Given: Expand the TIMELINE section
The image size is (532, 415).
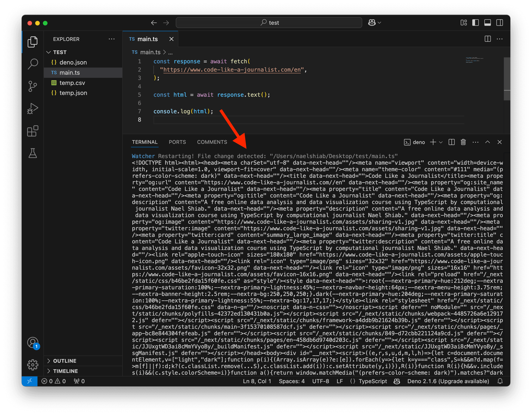Looking at the screenshot, I should point(83,371).
